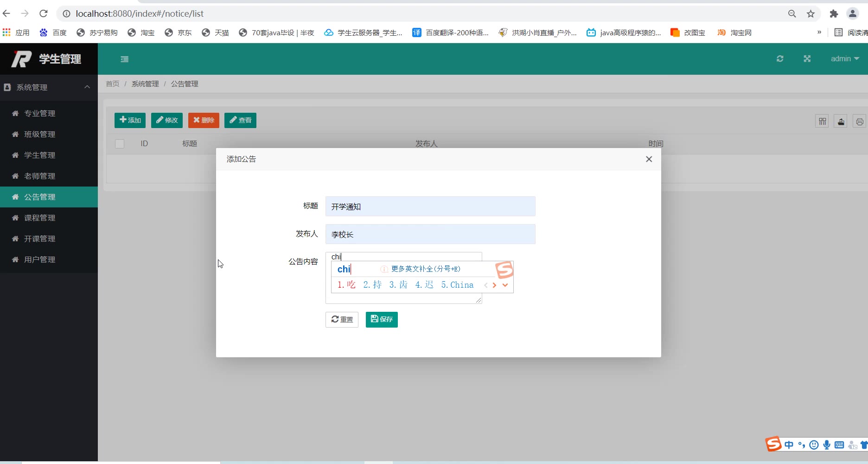This screenshot has width=868, height=464.
Task: Open 课程管理 in the sidebar
Action: point(49,218)
